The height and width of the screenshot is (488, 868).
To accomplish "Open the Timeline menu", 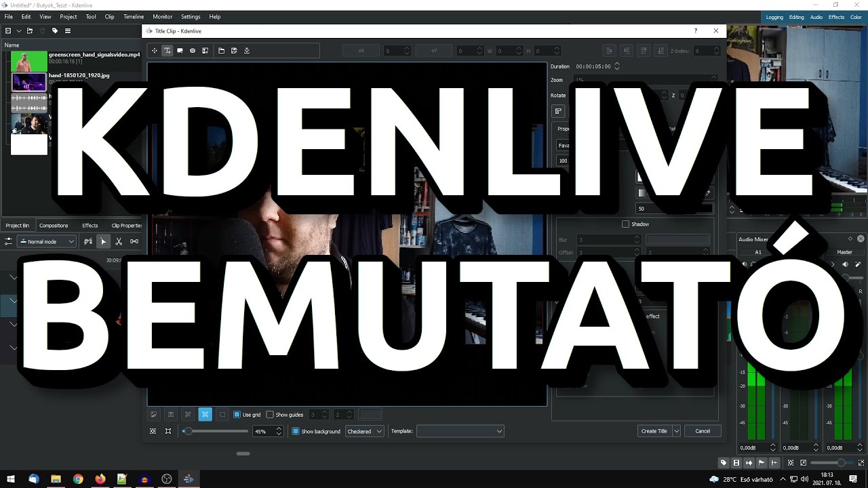I will pos(134,16).
